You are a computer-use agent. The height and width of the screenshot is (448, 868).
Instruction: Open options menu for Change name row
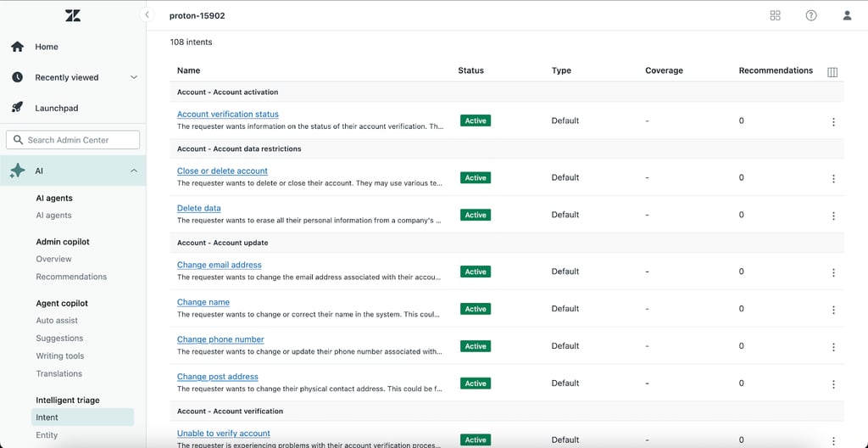coord(833,310)
